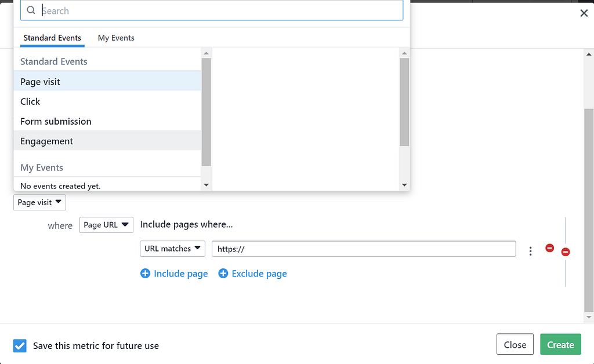Click the dialog's main scrollbar thumb
Screen dimensions: 594x364
click(589, 210)
